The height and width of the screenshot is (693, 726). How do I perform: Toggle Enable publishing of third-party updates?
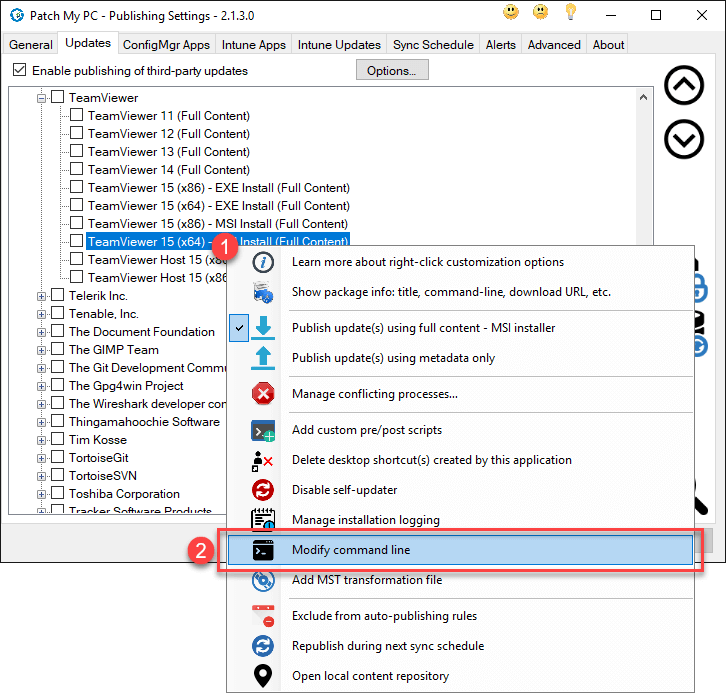point(19,70)
